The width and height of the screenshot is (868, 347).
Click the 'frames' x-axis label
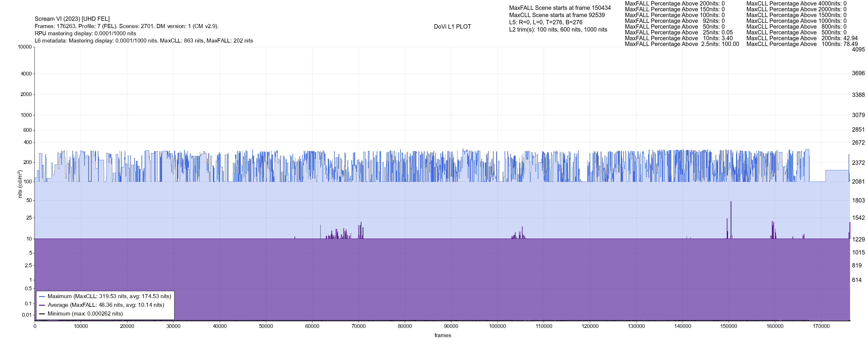point(442,335)
